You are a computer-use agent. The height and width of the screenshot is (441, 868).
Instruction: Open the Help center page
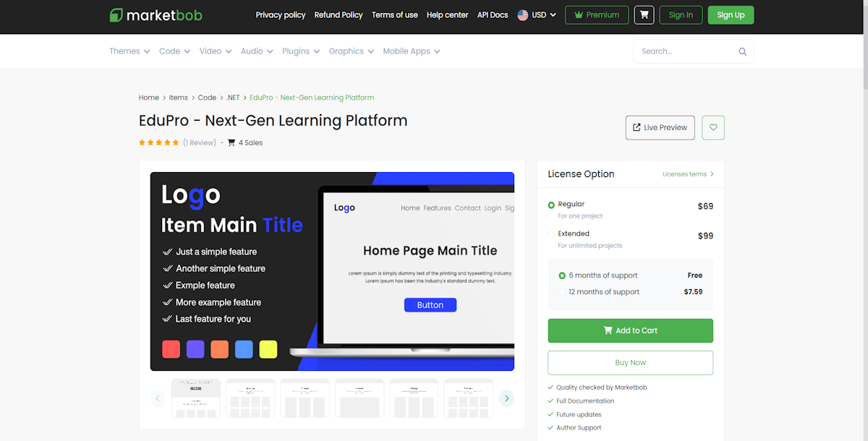tap(447, 15)
